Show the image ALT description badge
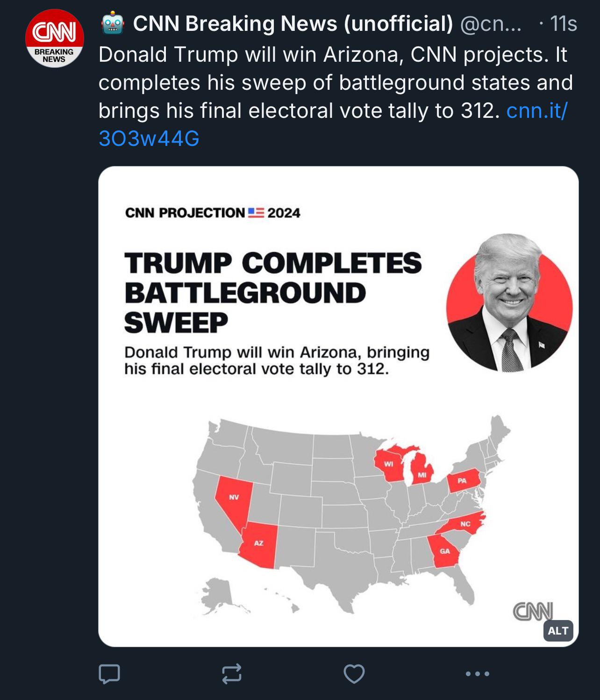 (x=558, y=631)
